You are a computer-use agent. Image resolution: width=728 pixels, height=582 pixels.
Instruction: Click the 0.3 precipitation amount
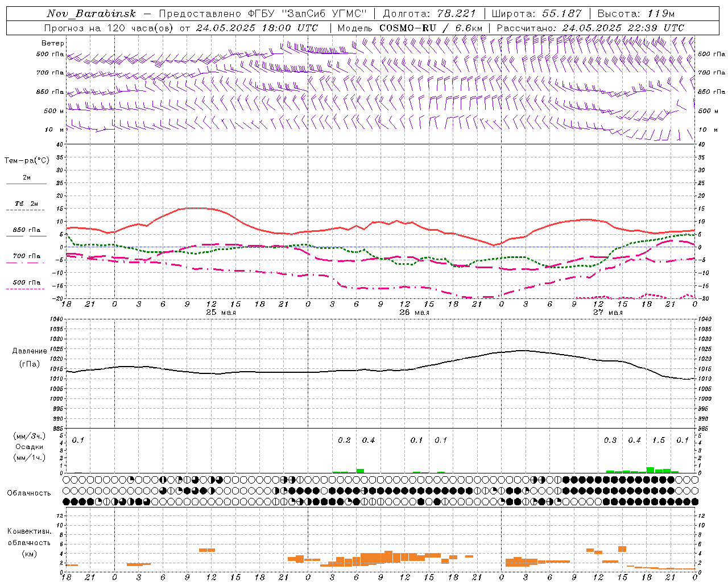click(610, 440)
